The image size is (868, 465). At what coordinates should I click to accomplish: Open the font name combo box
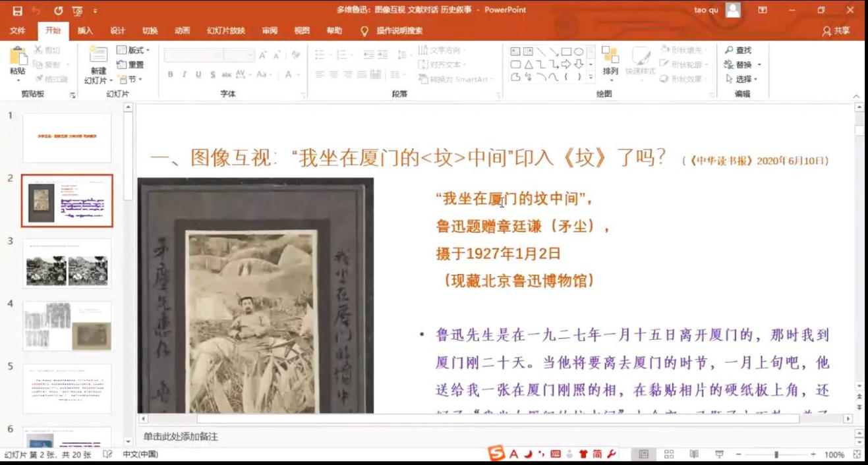click(x=194, y=55)
